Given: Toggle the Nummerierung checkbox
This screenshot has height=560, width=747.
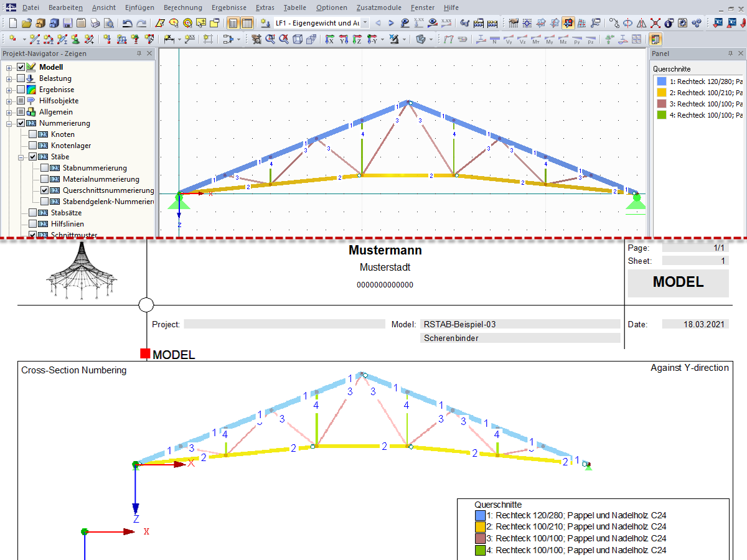Looking at the screenshot, I should (21, 123).
